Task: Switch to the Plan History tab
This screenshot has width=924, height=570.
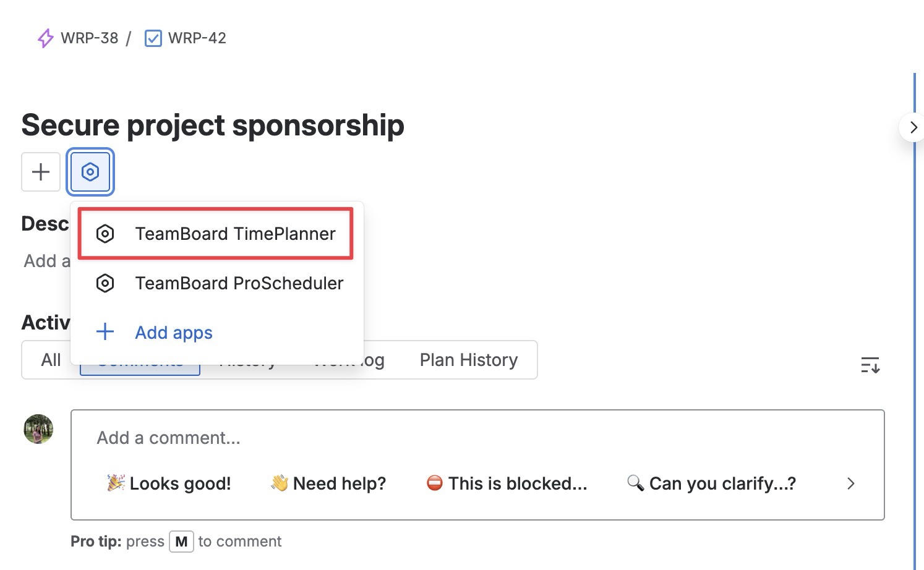Action: tap(468, 360)
